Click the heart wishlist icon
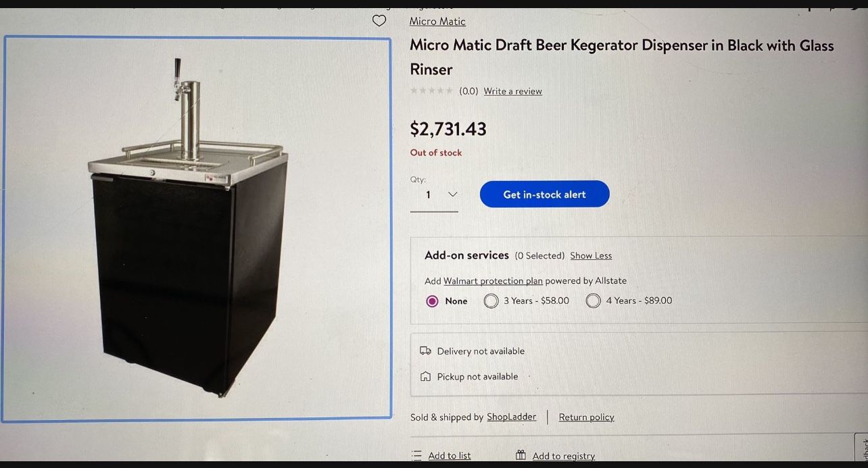The height and width of the screenshot is (468, 868). click(379, 21)
